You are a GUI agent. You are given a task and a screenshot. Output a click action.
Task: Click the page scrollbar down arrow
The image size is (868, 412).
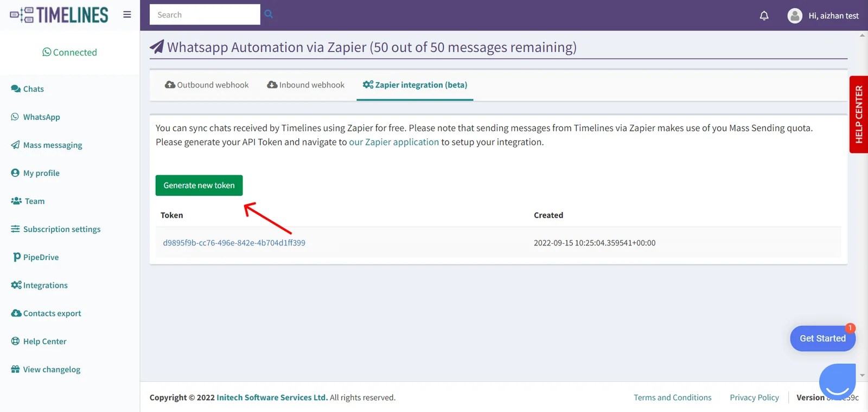(x=863, y=375)
